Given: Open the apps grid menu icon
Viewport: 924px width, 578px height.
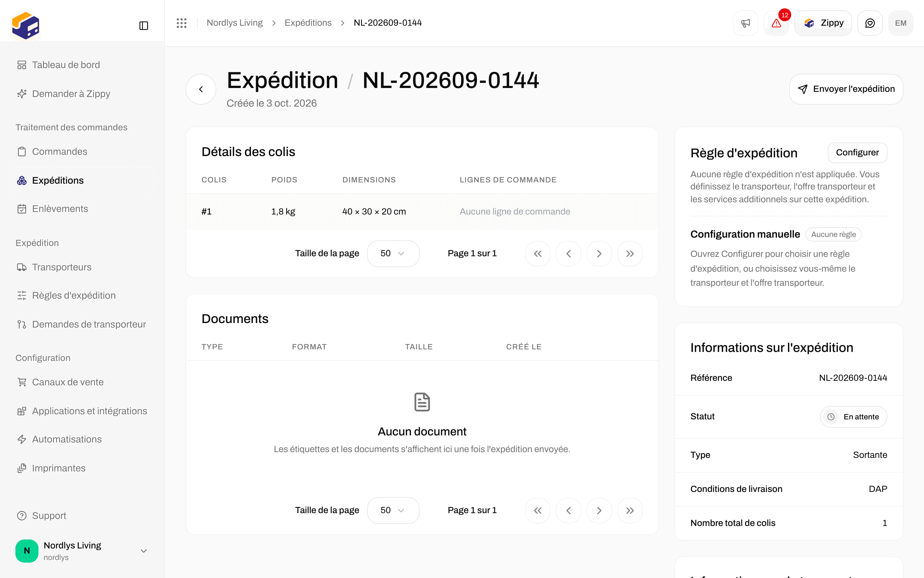Looking at the screenshot, I should pos(181,23).
